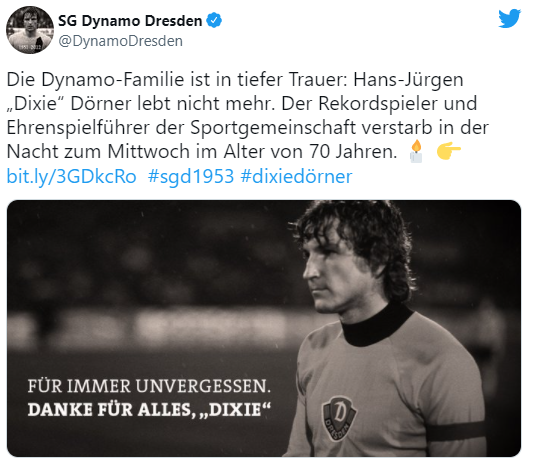535x461 pixels.
Task: Click the black armband on sleeve
Action: point(456,433)
